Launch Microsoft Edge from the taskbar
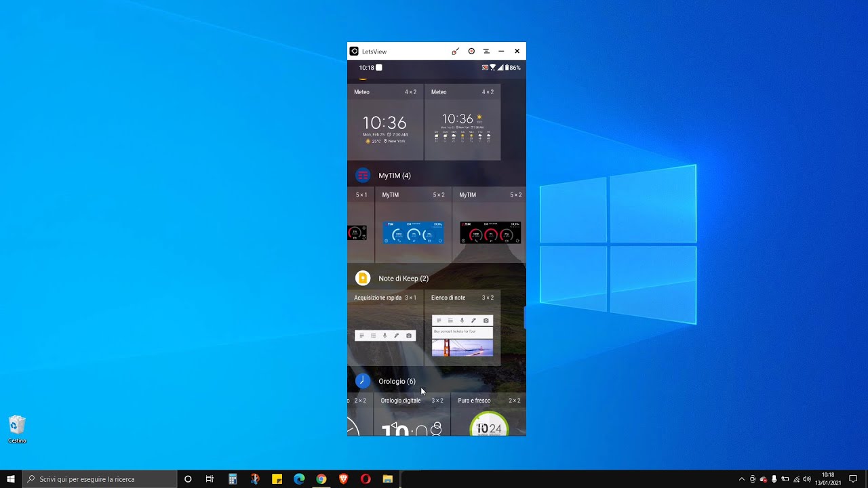 pyautogui.click(x=299, y=479)
